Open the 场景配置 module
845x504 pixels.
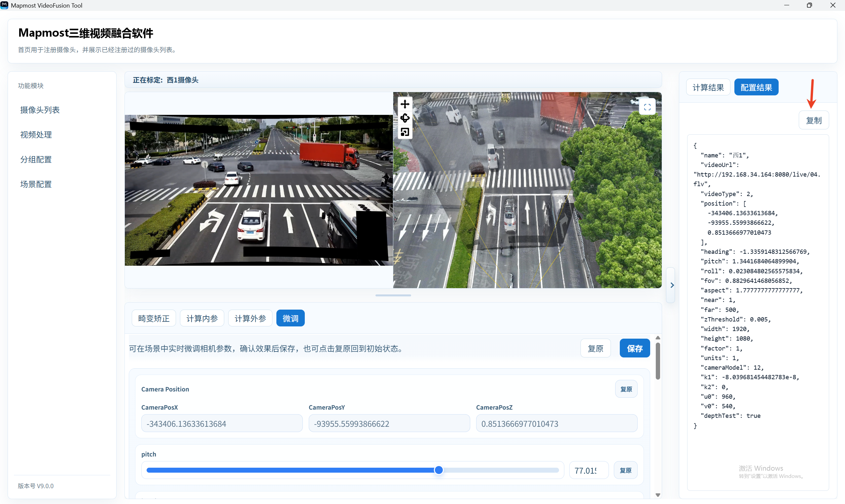click(x=36, y=185)
